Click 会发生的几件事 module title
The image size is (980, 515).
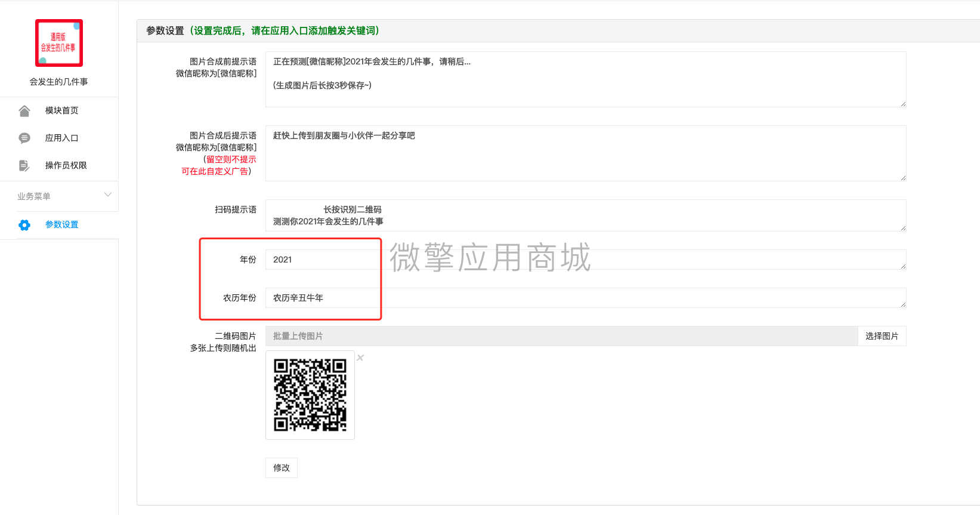(59, 82)
